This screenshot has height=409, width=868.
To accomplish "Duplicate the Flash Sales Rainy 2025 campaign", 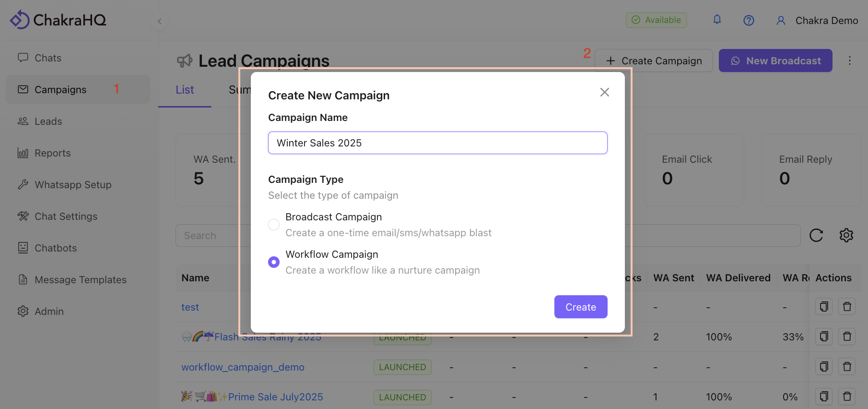I will (x=824, y=337).
